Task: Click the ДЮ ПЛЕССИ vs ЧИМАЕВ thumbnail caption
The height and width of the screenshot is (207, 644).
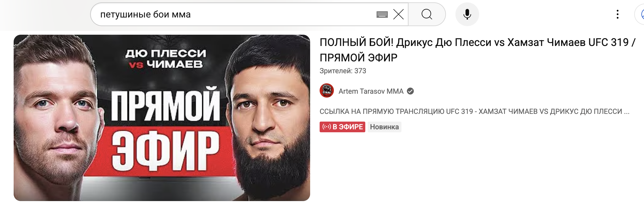Action: (x=166, y=58)
